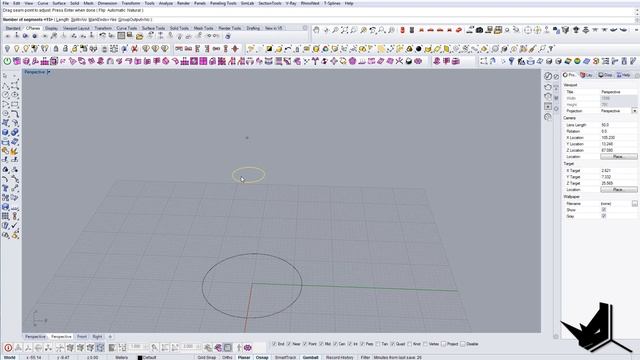Toggle the Point osnap checkbox
640x360 pixels.
click(x=304, y=344)
